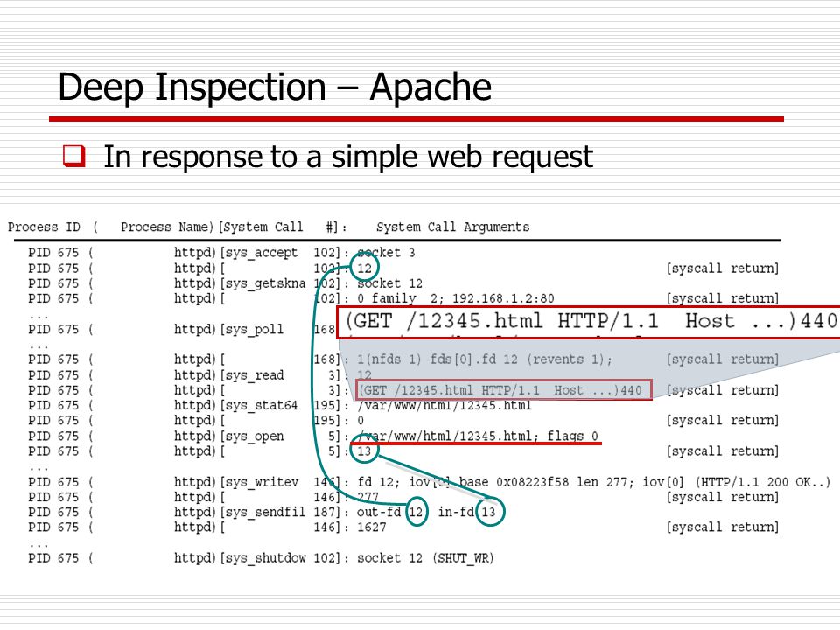Click "[syscall return]" in the 277 row
The height and width of the screenshot is (630, 840).
[x=723, y=497]
